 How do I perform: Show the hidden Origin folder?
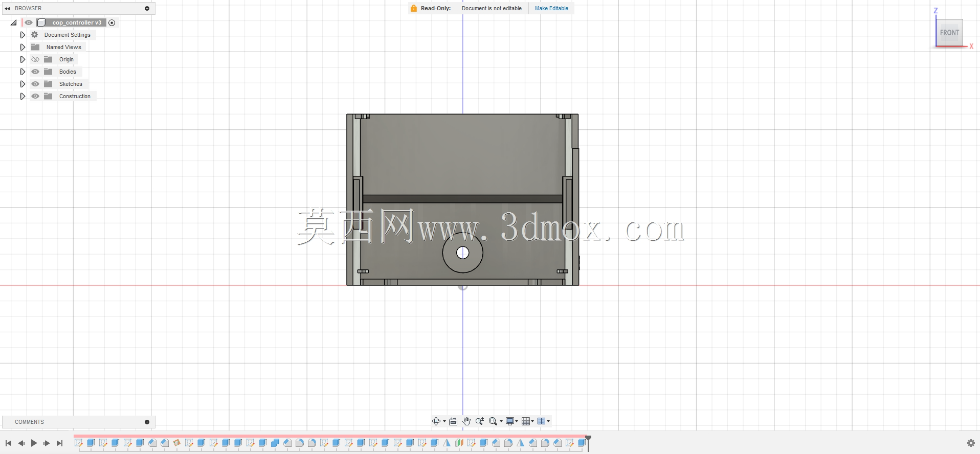[x=35, y=59]
